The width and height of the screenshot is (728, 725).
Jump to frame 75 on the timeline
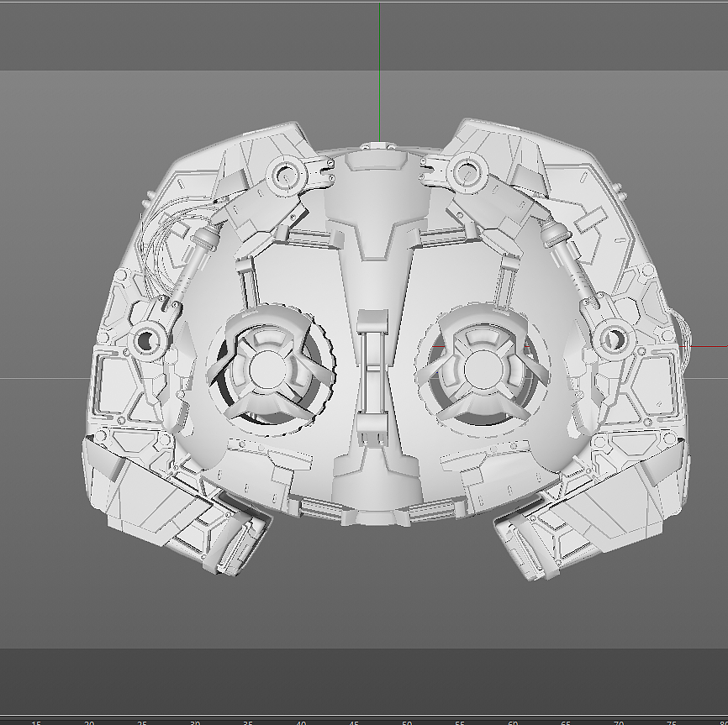[672, 722]
